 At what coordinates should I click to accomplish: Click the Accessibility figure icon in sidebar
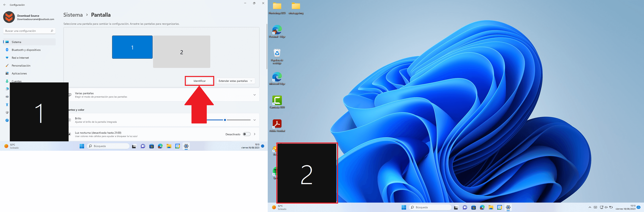pyautogui.click(x=7, y=105)
